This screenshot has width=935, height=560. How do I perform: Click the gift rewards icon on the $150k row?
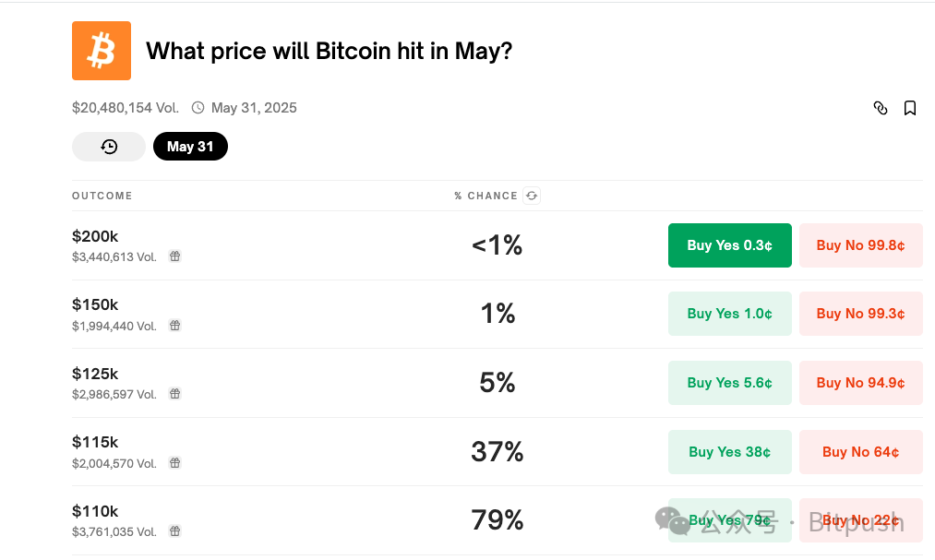pyautogui.click(x=174, y=326)
